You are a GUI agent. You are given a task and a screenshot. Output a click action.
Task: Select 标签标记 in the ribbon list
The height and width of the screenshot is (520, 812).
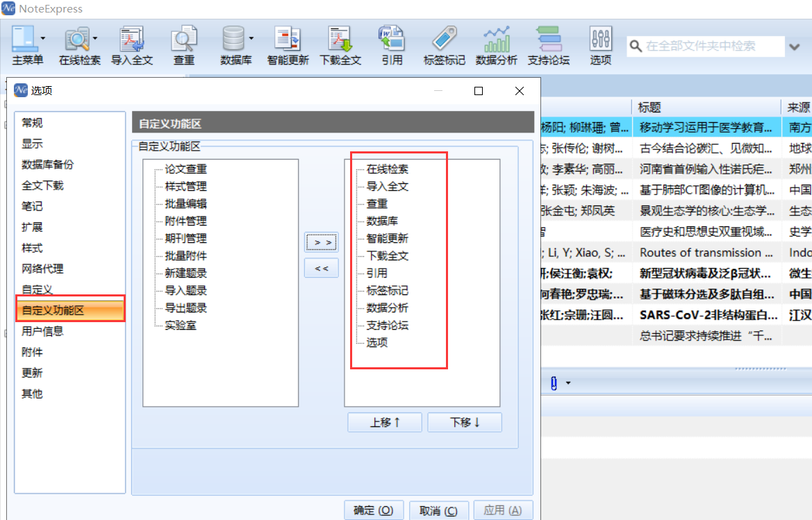[388, 290]
